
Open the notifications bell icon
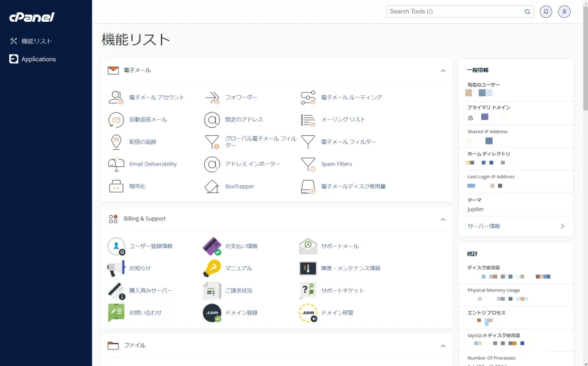(x=546, y=11)
